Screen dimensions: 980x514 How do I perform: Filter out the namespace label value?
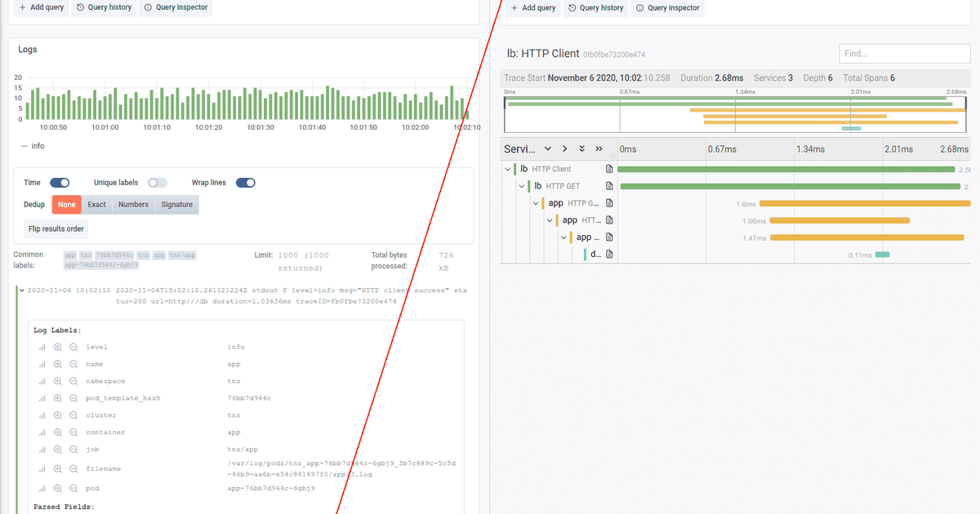(73, 381)
